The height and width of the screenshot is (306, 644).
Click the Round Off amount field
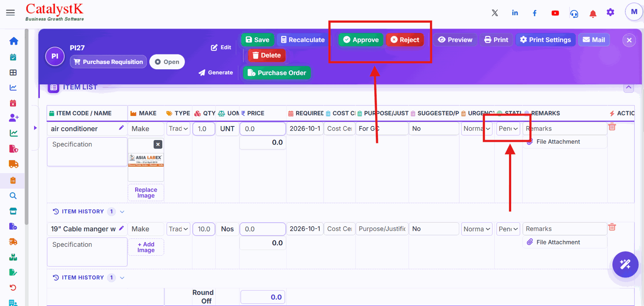coord(263,297)
